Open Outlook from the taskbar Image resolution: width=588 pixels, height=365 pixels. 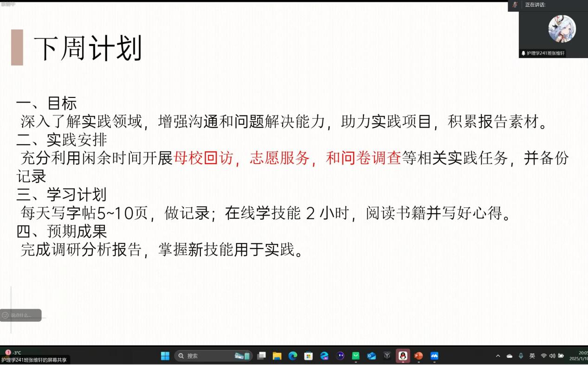pyautogui.click(x=371, y=356)
